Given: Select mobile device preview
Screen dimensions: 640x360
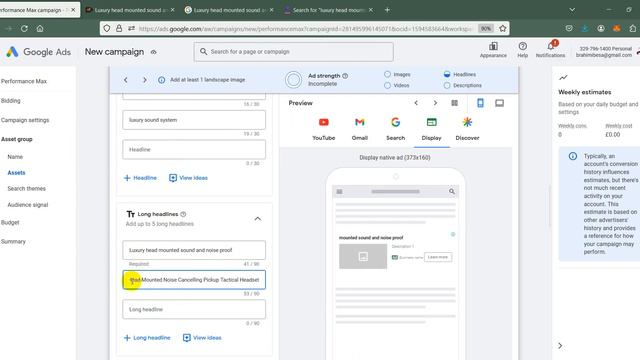Looking at the screenshot, I should [x=480, y=103].
